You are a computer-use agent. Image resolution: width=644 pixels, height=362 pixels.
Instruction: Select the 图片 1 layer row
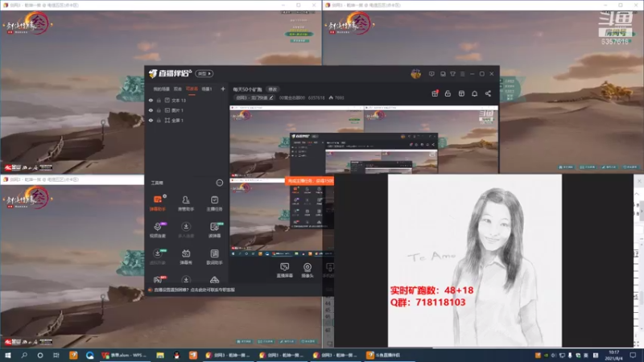pyautogui.click(x=186, y=110)
